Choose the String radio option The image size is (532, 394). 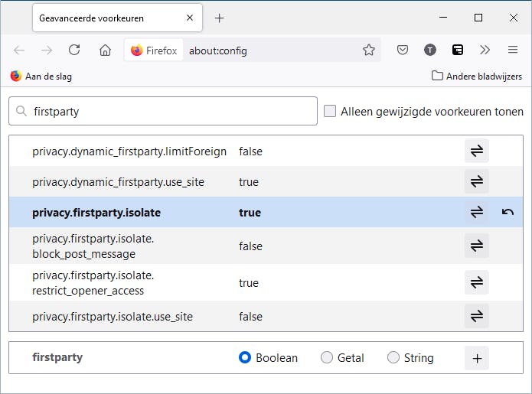(393, 358)
